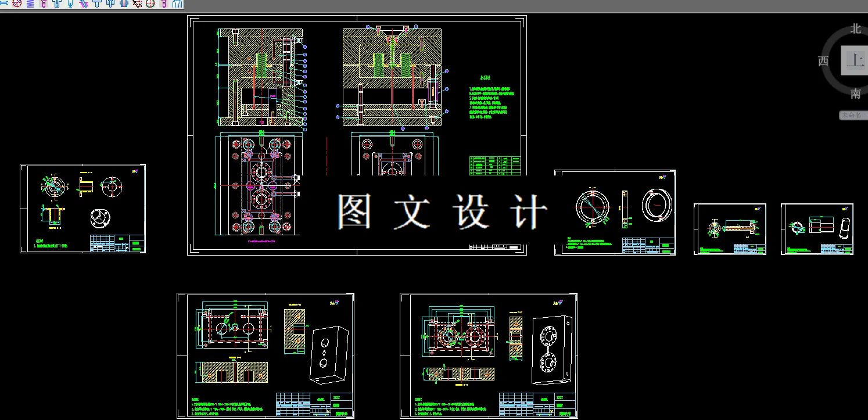Select the shaft drawing tool
This screenshot has height=420, width=868.
point(4,4)
